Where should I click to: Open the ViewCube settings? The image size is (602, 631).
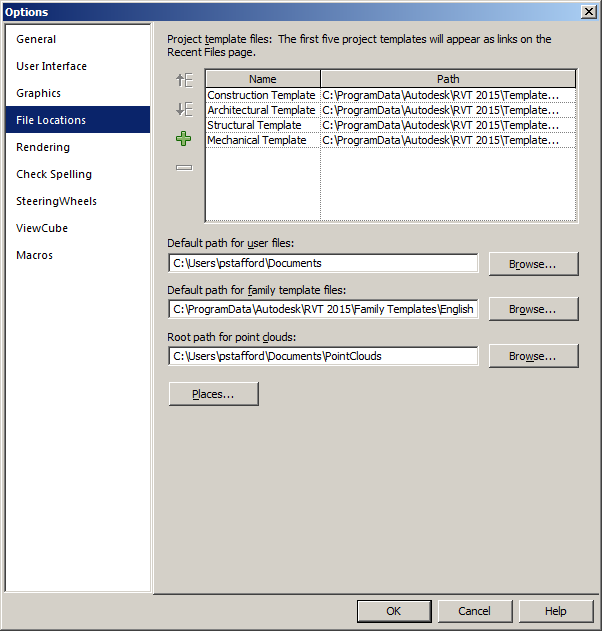click(x=42, y=228)
